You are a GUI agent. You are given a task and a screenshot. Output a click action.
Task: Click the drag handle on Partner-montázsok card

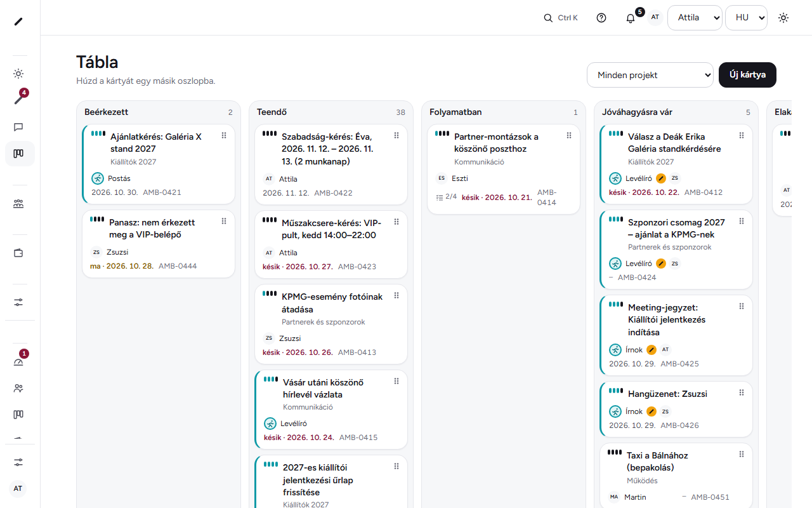pyautogui.click(x=569, y=136)
